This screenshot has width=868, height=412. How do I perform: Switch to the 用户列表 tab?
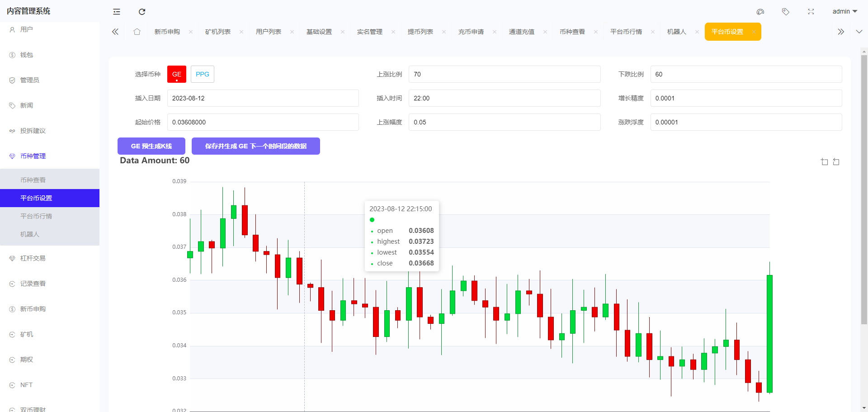tap(269, 32)
